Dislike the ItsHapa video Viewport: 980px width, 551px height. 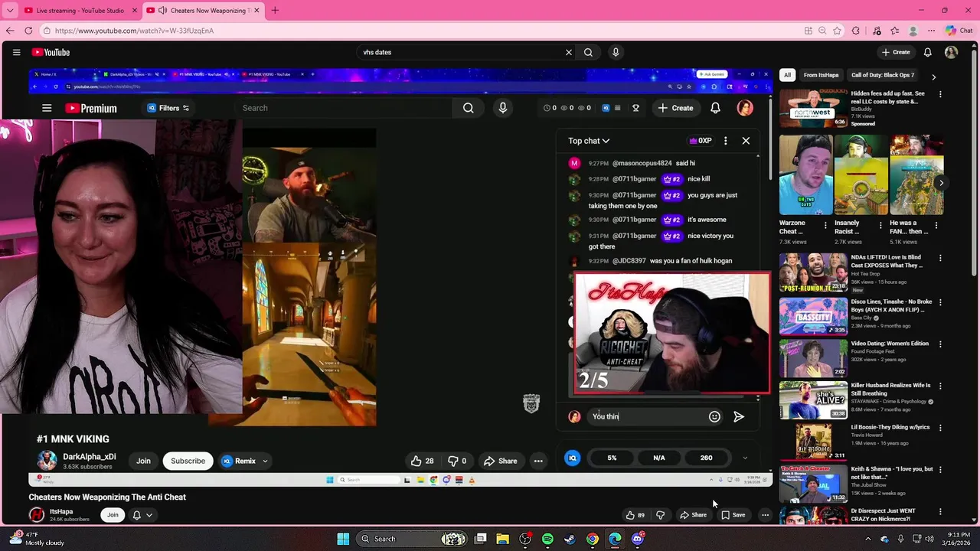tap(660, 515)
